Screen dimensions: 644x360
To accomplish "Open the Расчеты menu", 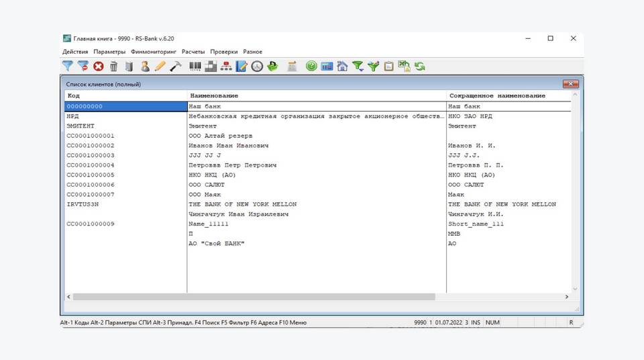I will tap(193, 52).
